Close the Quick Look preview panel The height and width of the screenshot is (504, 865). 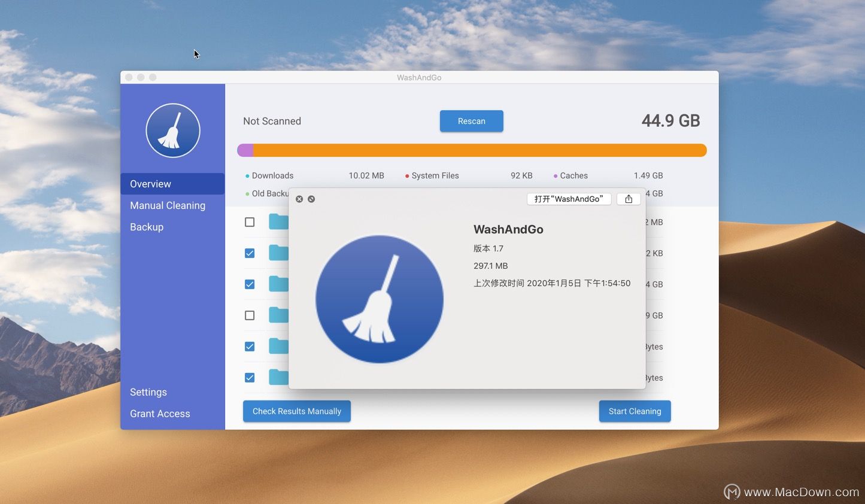[299, 199]
